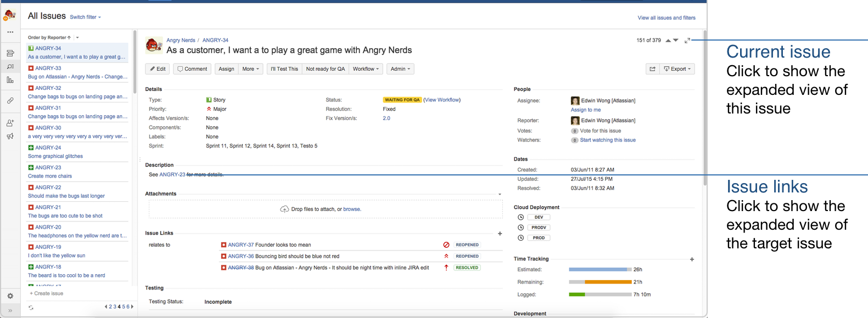The width and height of the screenshot is (868, 318).
Task: Go to next issue arrow
Action: [676, 41]
